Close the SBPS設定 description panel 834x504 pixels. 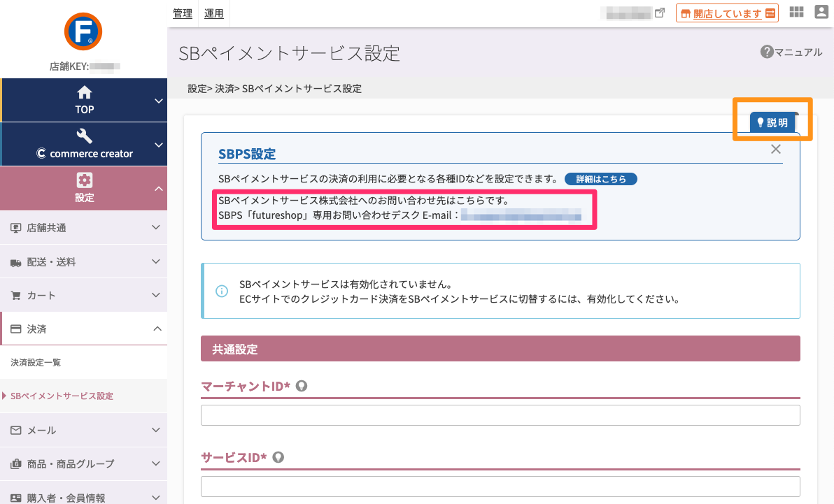(x=776, y=150)
